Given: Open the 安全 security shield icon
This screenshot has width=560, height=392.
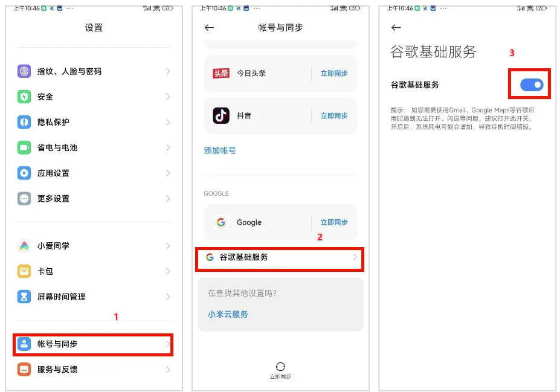Looking at the screenshot, I should pyautogui.click(x=24, y=97).
